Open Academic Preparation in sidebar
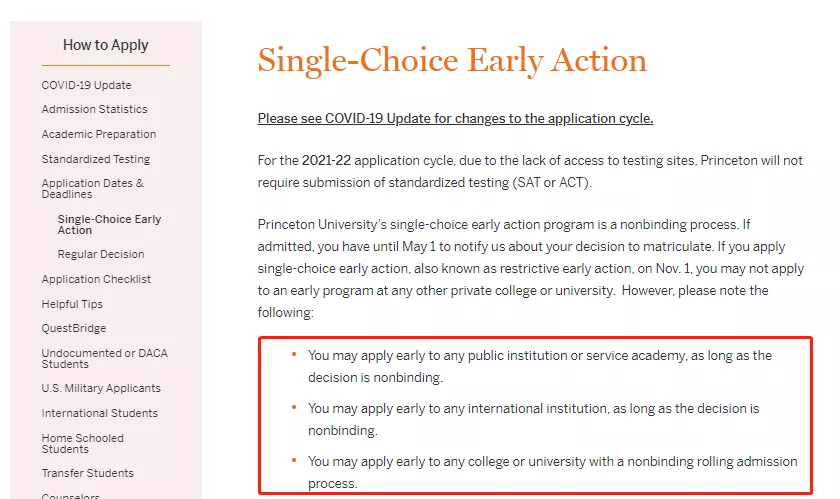The width and height of the screenshot is (840, 499). coord(99,134)
